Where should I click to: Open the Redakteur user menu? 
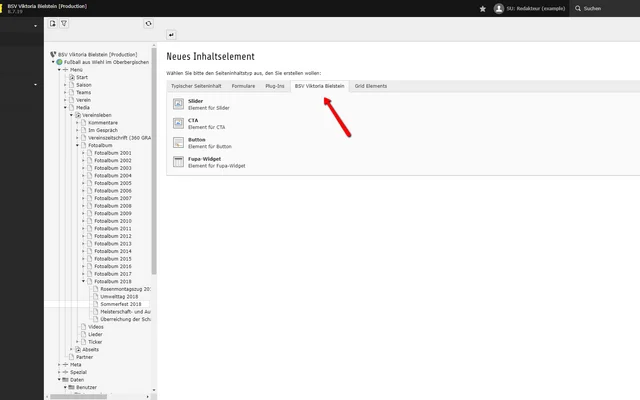533,8
